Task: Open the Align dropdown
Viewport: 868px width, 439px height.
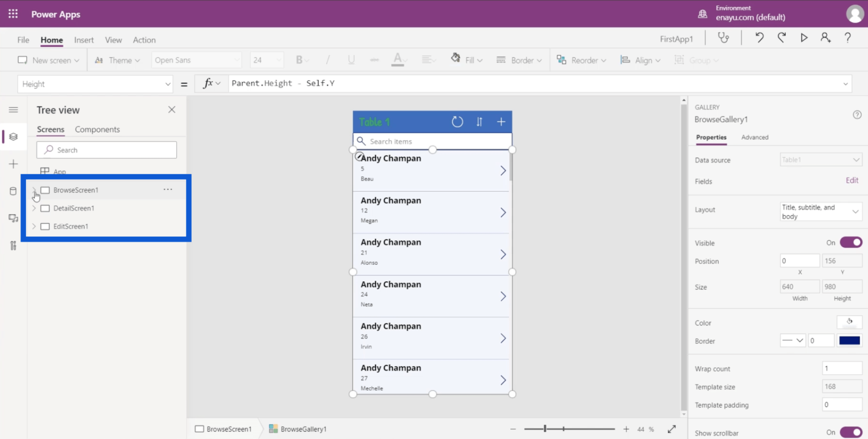Action: click(x=641, y=60)
